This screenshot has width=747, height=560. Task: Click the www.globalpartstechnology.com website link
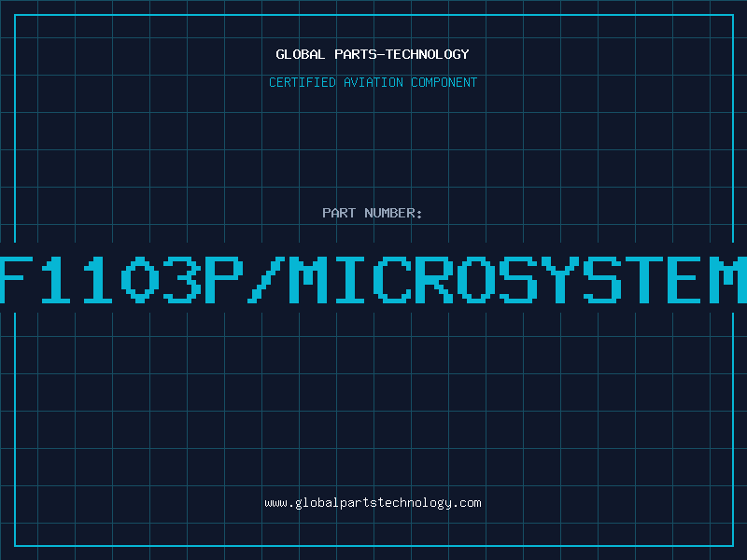coord(373,503)
